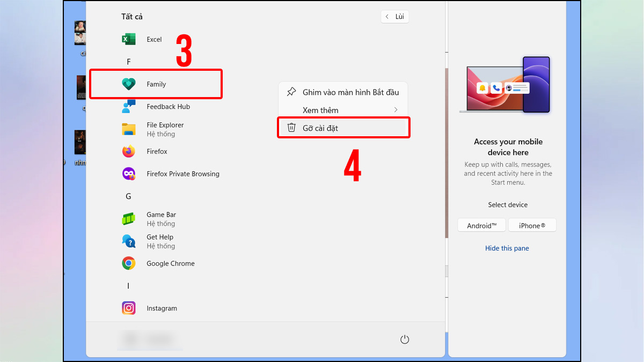Select the Game Bar label
The width and height of the screenshot is (644, 362).
(161, 215)
